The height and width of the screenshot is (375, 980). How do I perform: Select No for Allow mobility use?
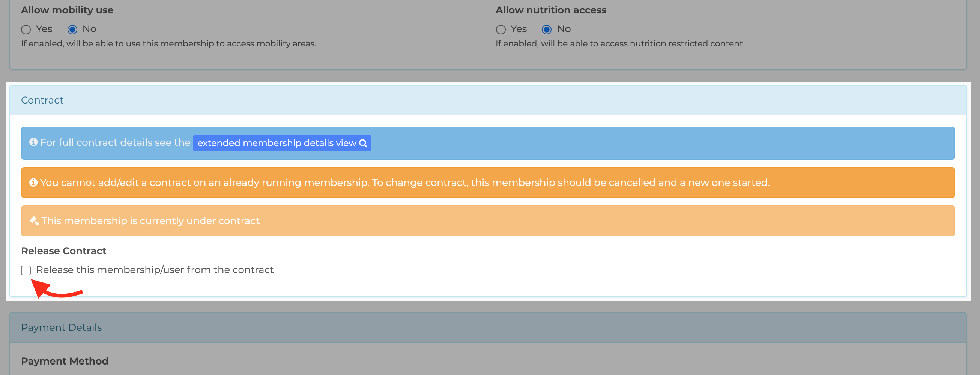pyautogui.click(x=72, y=30)
